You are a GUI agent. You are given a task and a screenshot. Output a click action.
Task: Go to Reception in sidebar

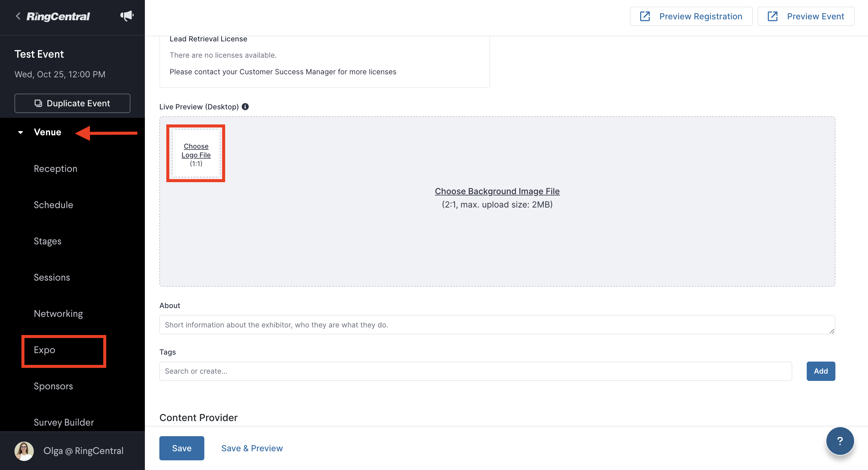coord(56,169)
